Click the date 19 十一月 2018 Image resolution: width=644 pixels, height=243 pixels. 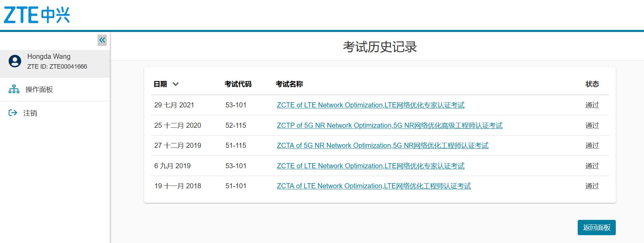[177, 186]
